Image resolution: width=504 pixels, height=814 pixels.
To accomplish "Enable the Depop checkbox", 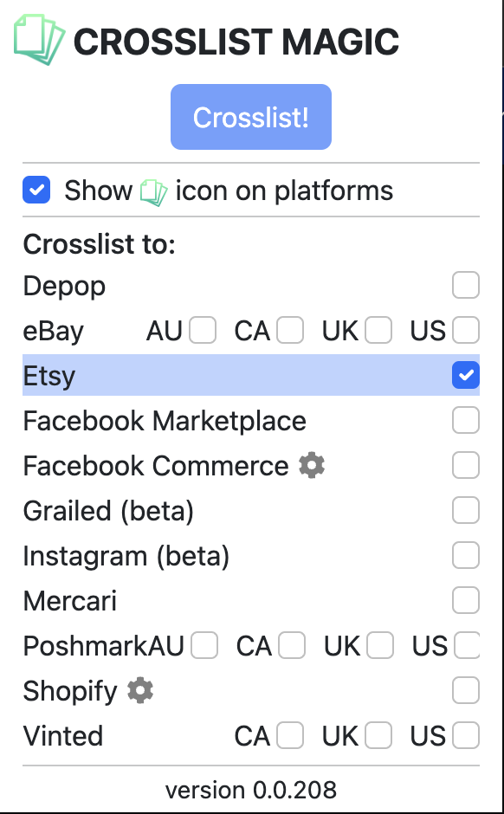I will point(466,285).
